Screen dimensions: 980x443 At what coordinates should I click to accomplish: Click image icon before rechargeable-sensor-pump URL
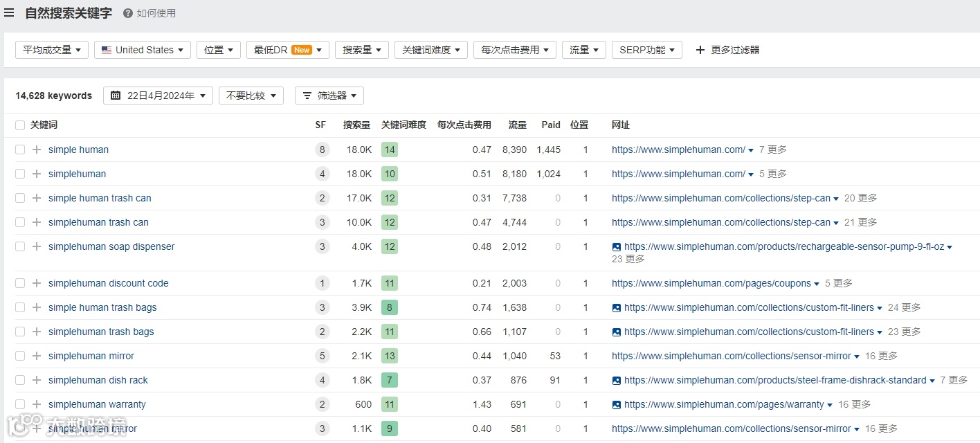(x=617, y=246)
